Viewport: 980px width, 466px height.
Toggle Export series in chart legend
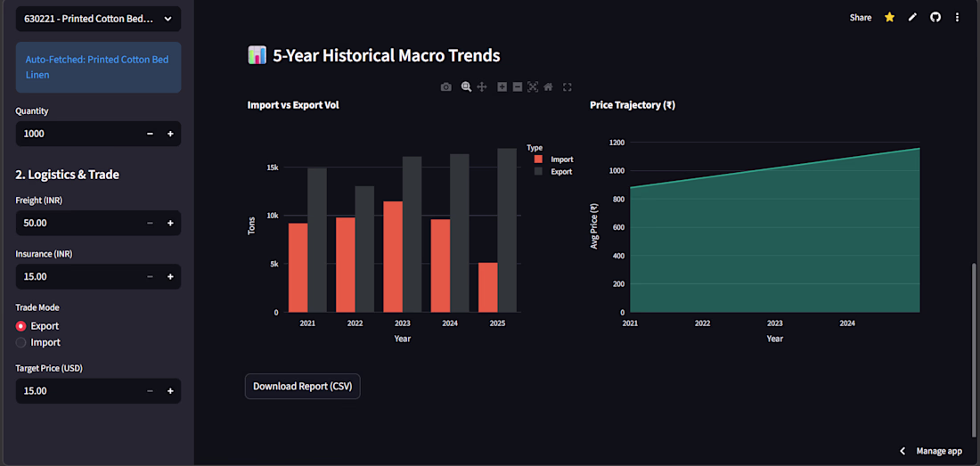tap(553, 171)
